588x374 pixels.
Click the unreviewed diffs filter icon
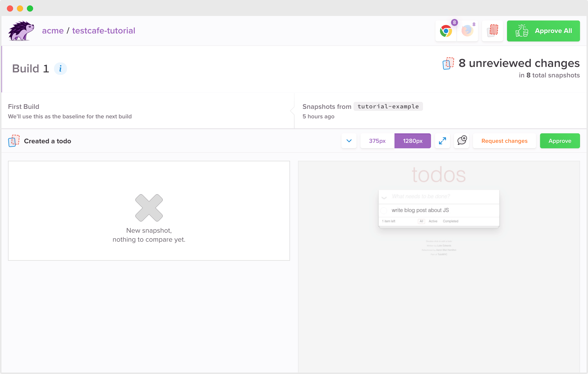click(x=492, y=31)
